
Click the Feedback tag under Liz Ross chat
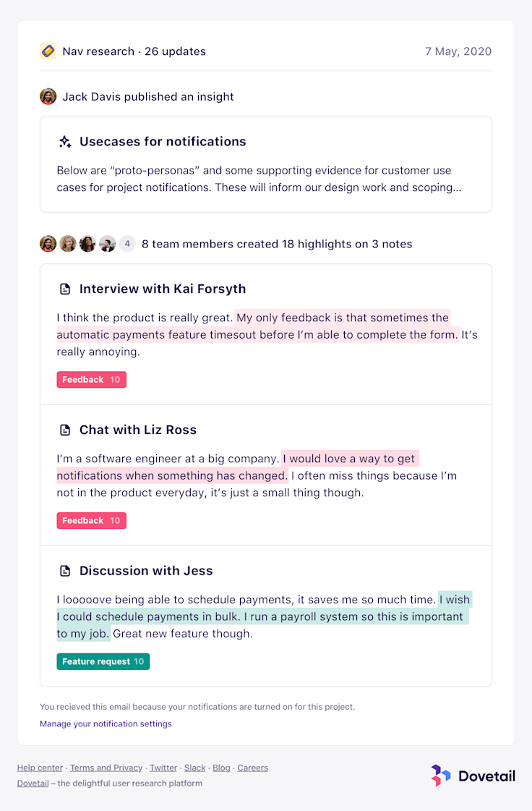tap(92, 520)
